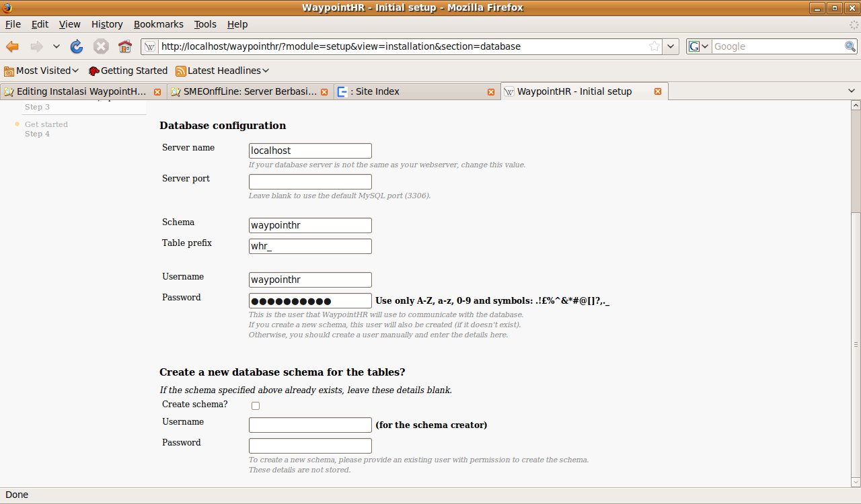
Task: Open the search engine selector dropdown
Action: pos(699,46)
